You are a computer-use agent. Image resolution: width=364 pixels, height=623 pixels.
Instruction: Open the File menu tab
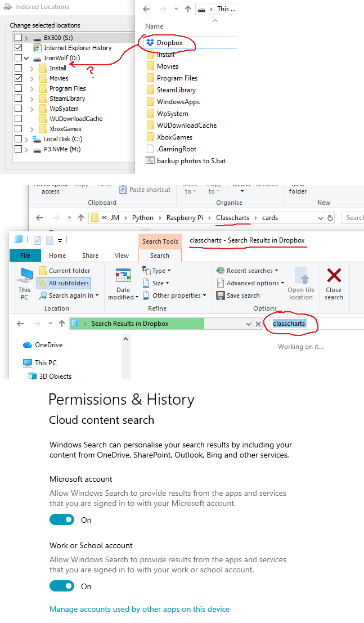[25, 256]
